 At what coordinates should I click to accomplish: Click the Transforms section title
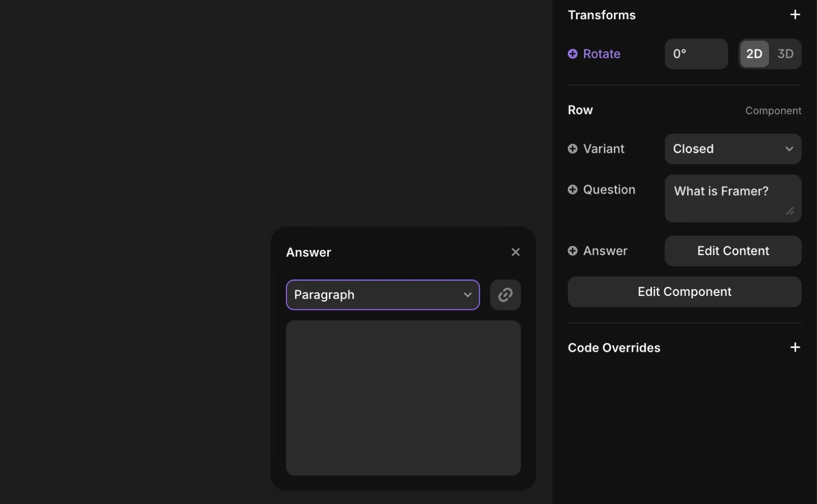pyautogui.click(x=602, y=15)
